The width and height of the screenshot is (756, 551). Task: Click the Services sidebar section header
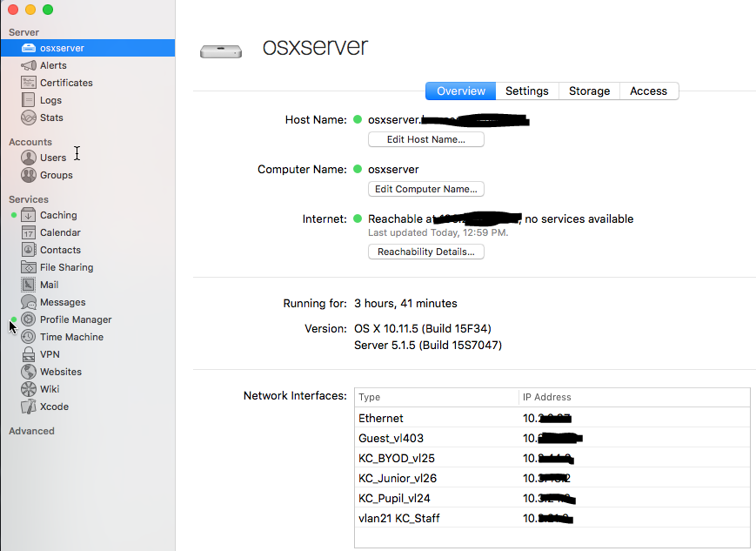pyautogui.click(x=29, y=199)
